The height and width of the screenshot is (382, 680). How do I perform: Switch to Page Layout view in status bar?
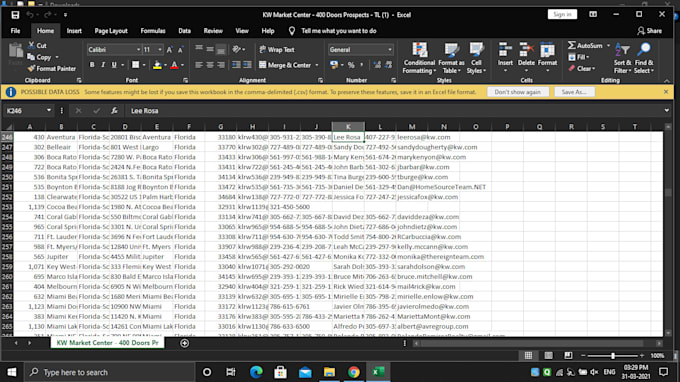click(x=549, y=356)
